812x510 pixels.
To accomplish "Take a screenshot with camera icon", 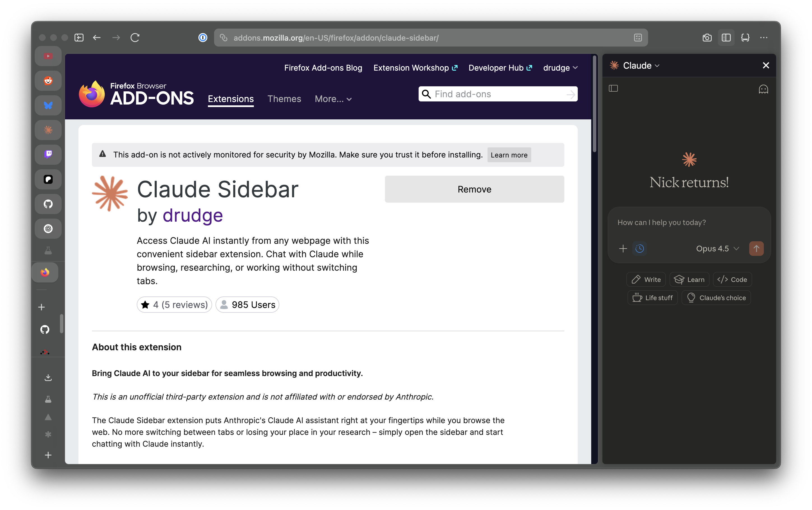I will click(x=707, y=38).
